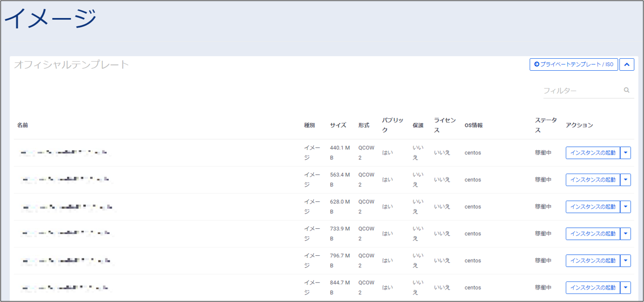Open プライベートテンプレート / ISO page
The width and height of the screenshot is (644, 302).
point(574,64)
